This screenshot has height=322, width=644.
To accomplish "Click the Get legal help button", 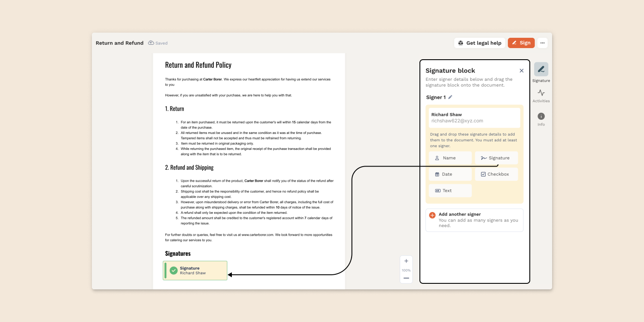I will click(480, 43).
